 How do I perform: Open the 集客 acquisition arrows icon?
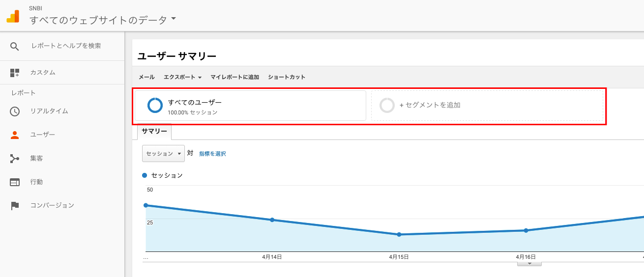(15, 158)
